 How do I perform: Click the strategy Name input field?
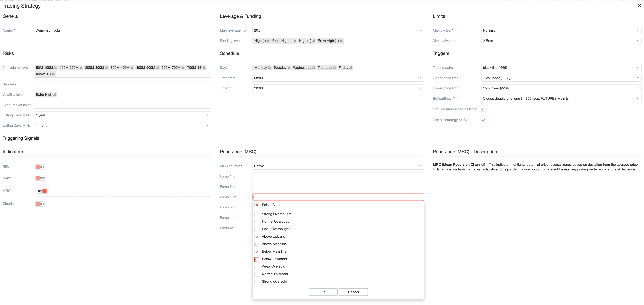click(122, 31)
